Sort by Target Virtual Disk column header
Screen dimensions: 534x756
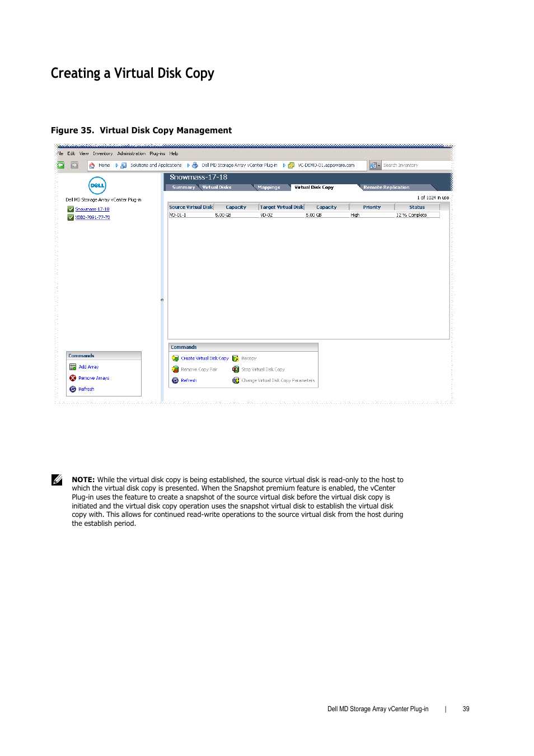pyautogui.click(x=282, y=207)
